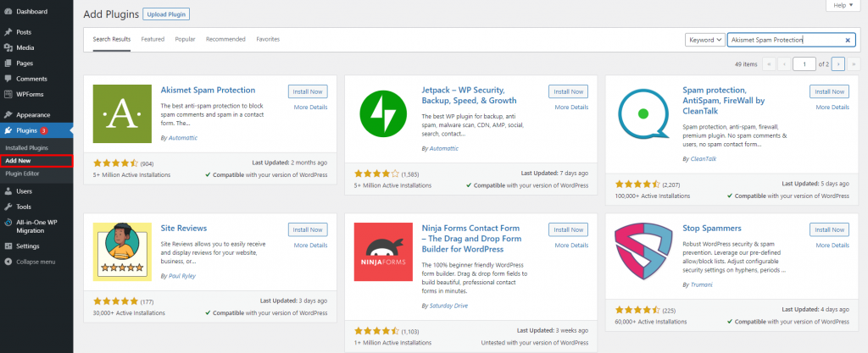This screenshot has width=868, height=353.
Task: Click the Akismet Spam Protection plugin icon
Action: point(121,113)
